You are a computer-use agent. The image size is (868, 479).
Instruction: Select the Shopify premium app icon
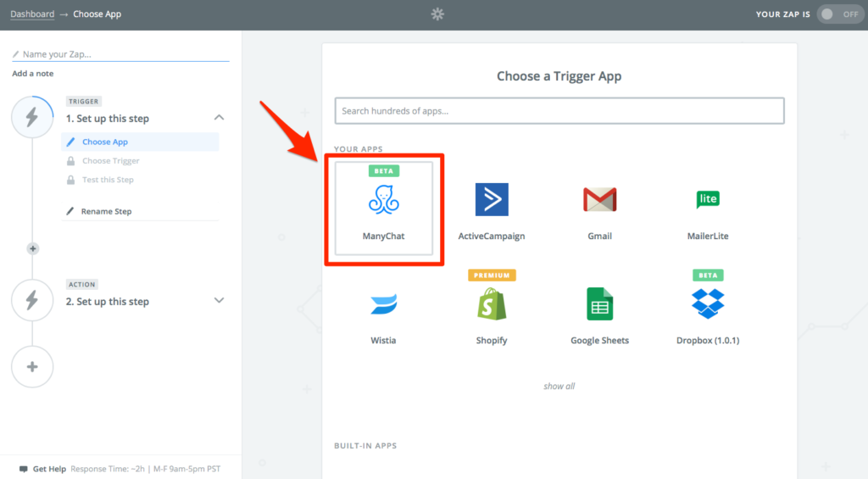click(x=492, y=304)
